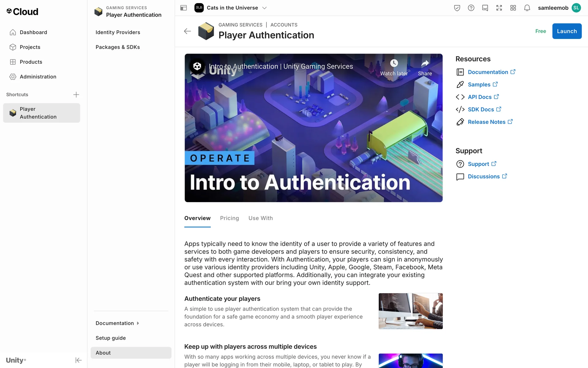Toggle the side panel layout icon
The image size is (588, 368).
[x=183, y=8]
